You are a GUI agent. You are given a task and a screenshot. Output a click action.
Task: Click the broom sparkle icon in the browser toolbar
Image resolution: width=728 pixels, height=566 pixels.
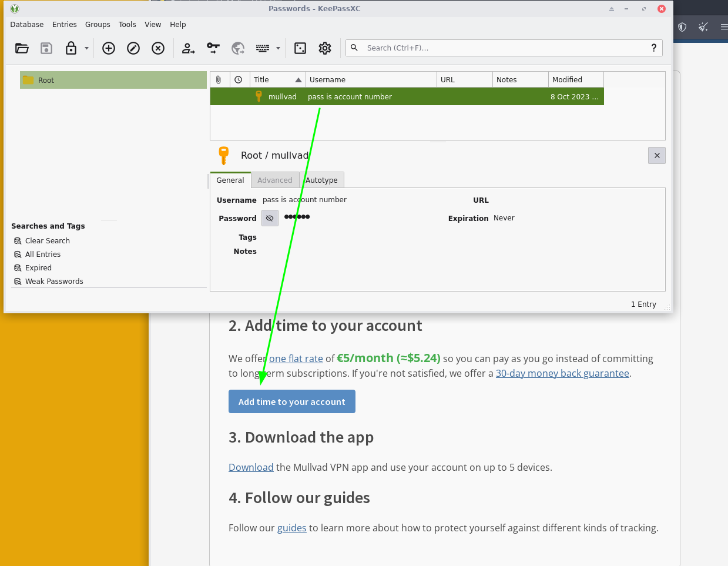pyautogui.click(x=703, y=27)
